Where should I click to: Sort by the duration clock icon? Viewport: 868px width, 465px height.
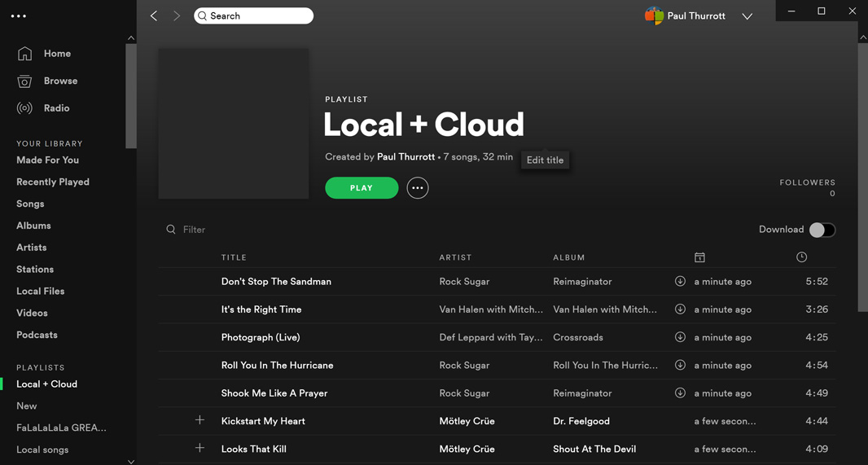pyautogui.click(x=801, y=257)
